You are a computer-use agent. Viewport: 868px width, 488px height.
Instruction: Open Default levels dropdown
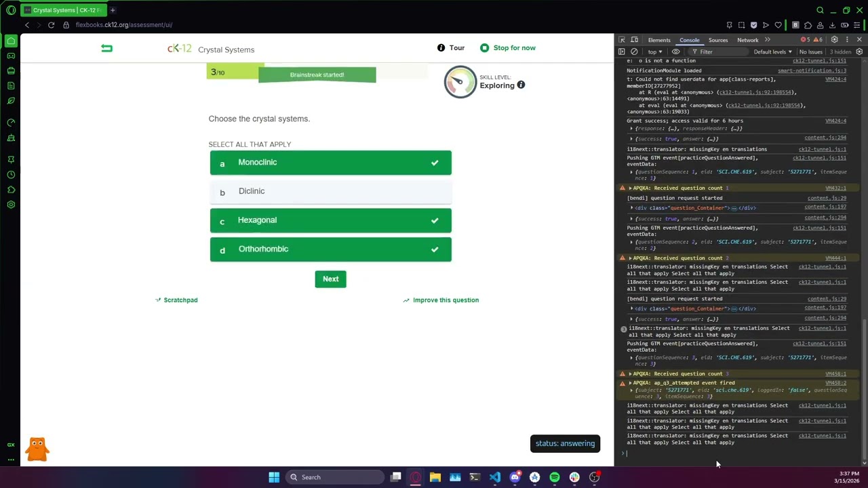coord(772,52)
